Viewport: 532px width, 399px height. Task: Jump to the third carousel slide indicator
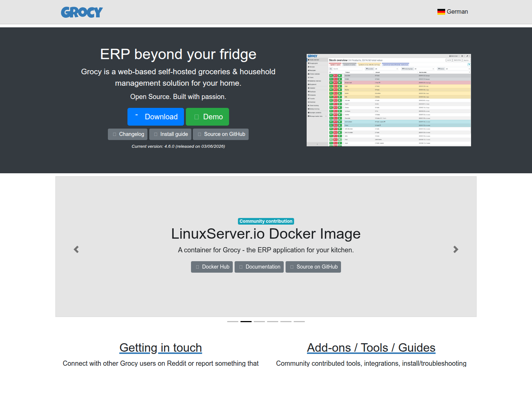click(x=259, y=321)
